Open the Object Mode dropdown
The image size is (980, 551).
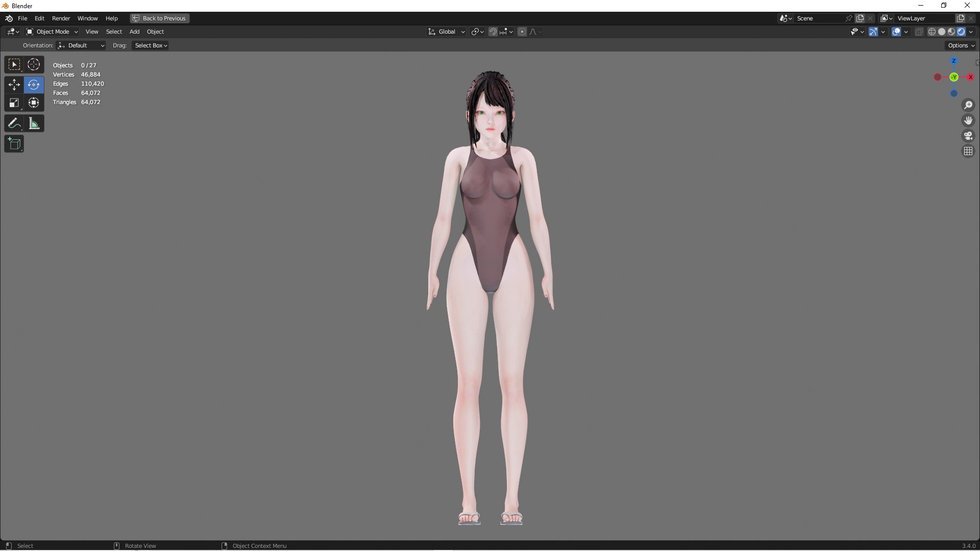tap(52, 32)
